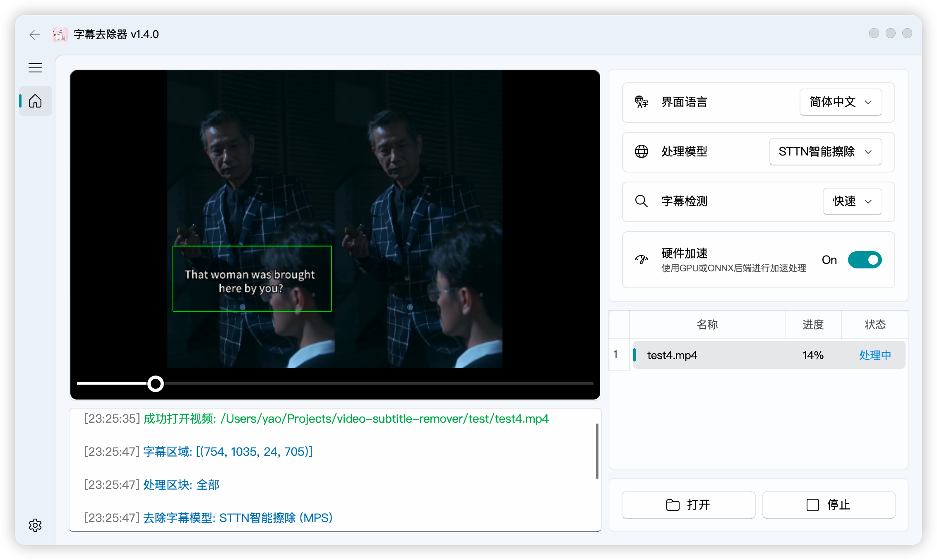Click the globe icon beside 处理模型

point(641,152)
